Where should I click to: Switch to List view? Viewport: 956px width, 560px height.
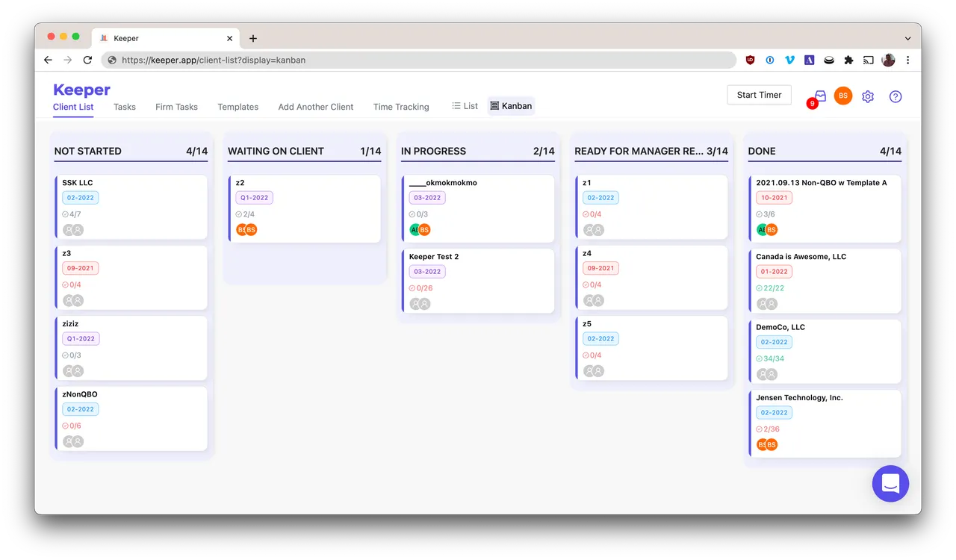click(x=465, y=105)
